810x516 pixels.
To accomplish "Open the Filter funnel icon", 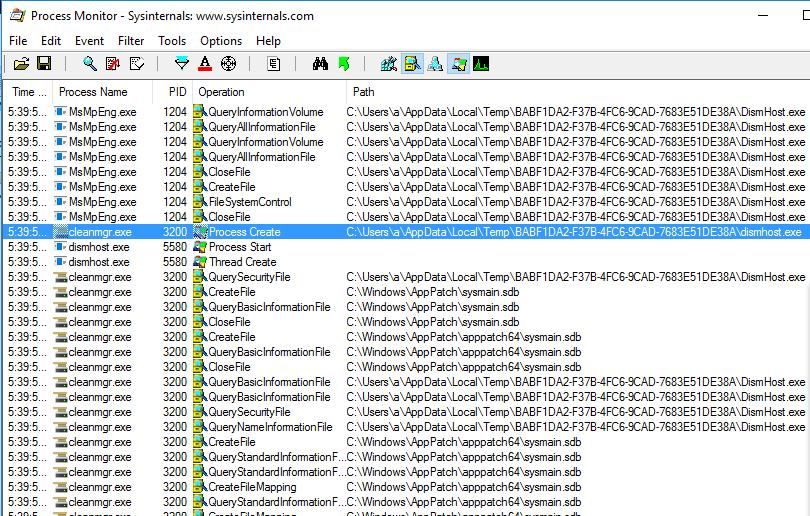I will tap(182, 64).
